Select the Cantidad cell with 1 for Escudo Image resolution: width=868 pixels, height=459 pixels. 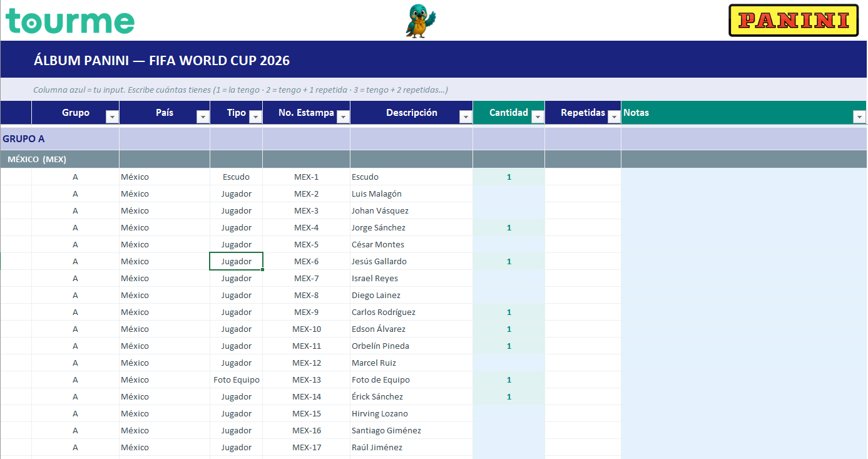click(x=509, y=177)
